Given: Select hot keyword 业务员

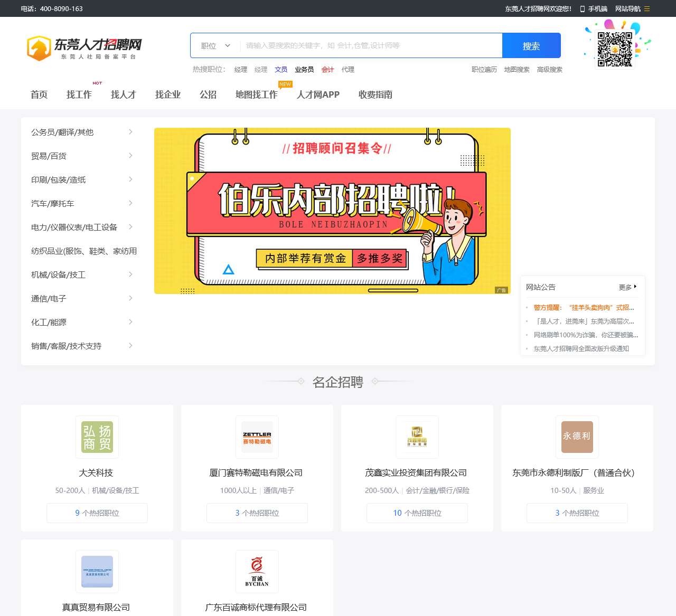Looking at the screenshot, I should 304,69.
